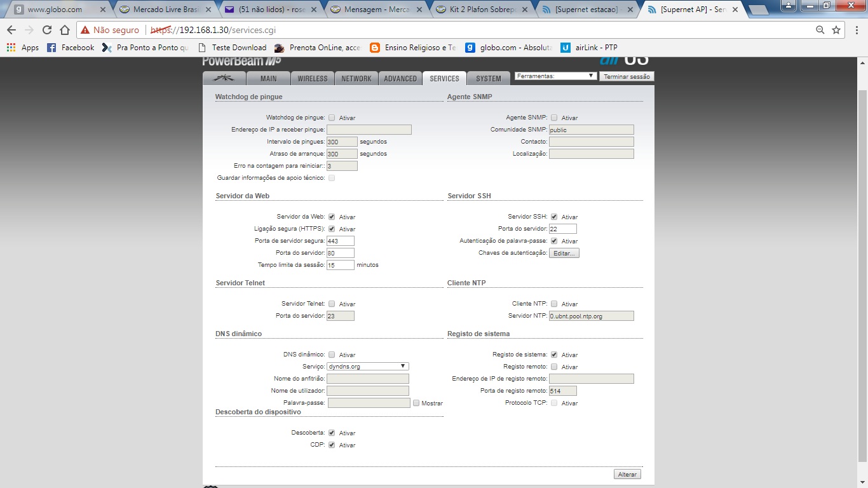
Task: Click the SSH Porta do servidor 22 field
Action: click(x=563, y=229)
